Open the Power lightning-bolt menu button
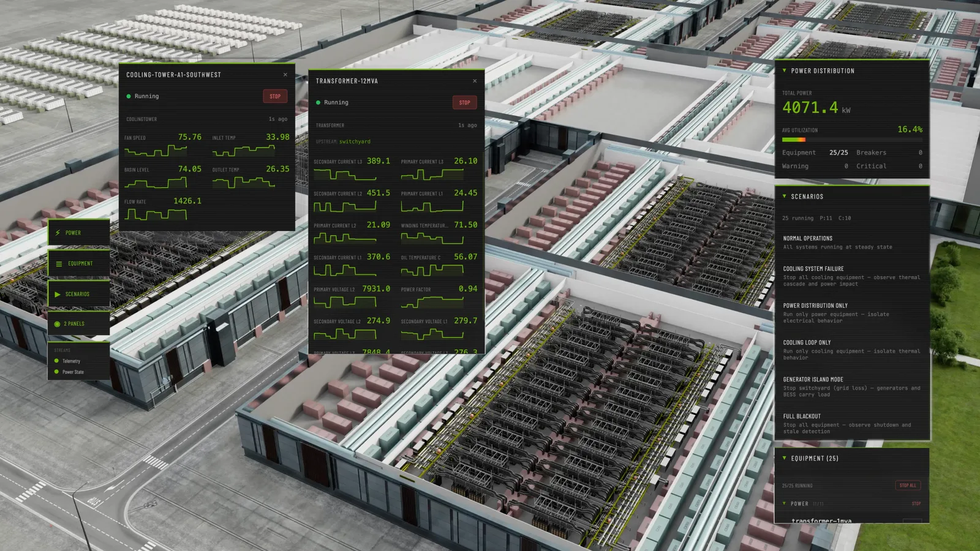This screenshot has height=551, width=980. pos(79,233)
